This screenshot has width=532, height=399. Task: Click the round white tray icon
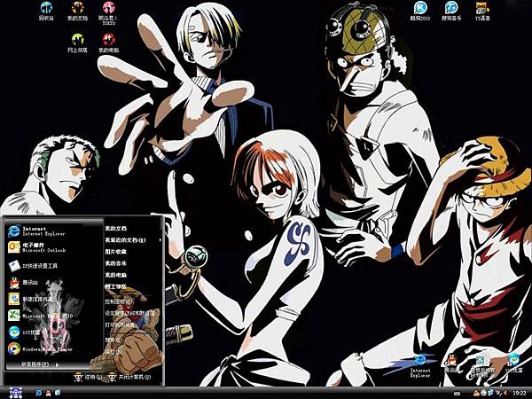coord(483,393)
